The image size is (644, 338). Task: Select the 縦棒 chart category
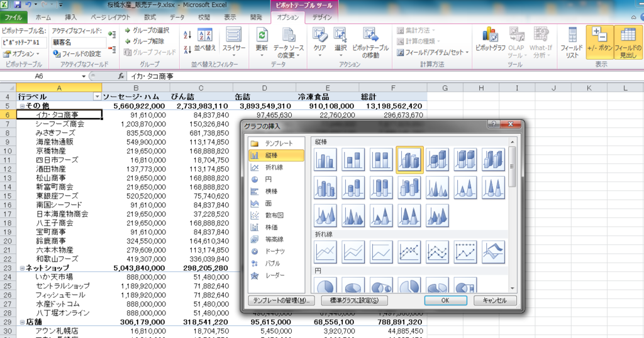(277, 155)
